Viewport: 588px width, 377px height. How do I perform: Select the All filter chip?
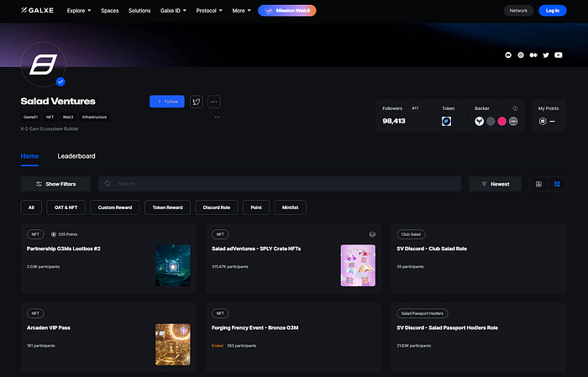31,207
